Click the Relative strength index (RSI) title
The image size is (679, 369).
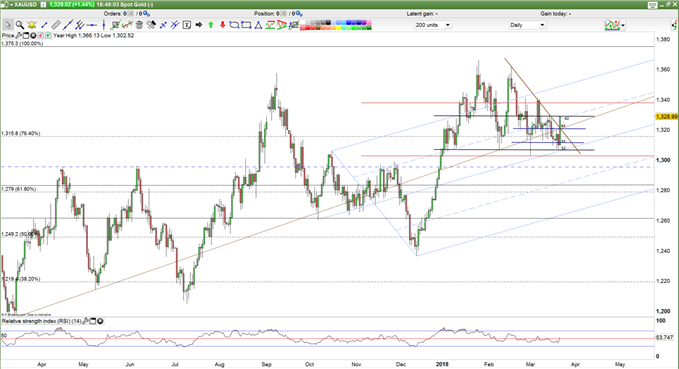42,321
